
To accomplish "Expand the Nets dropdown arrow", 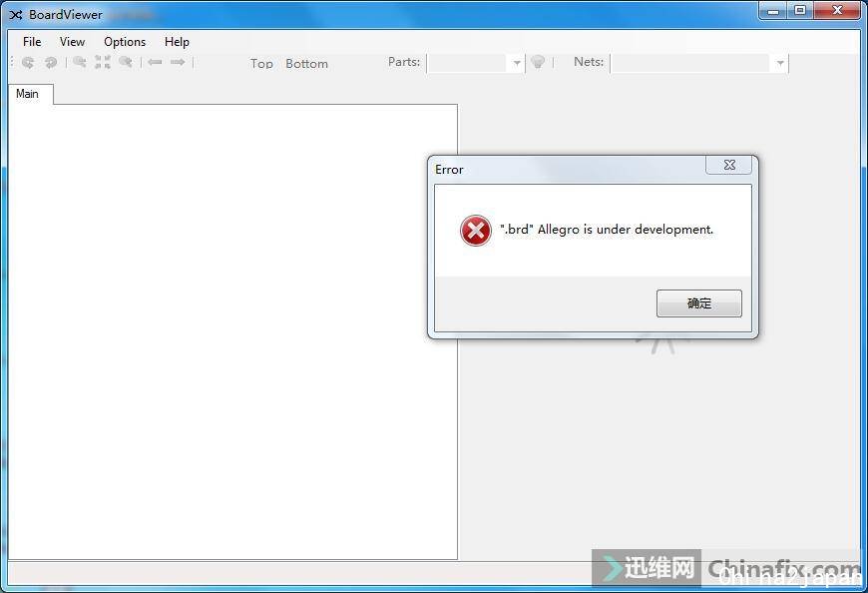I will pyautogui.click(x=780, y=63).
